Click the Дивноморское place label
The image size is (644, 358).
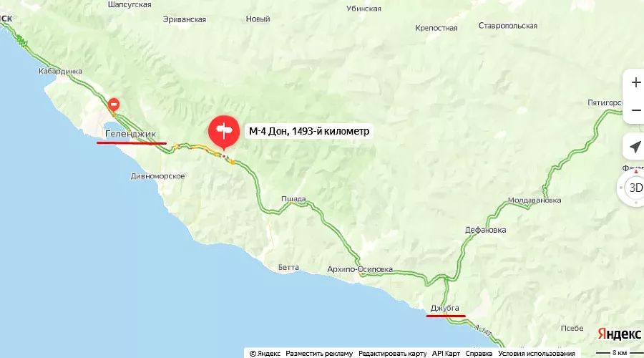pos(157,176)
